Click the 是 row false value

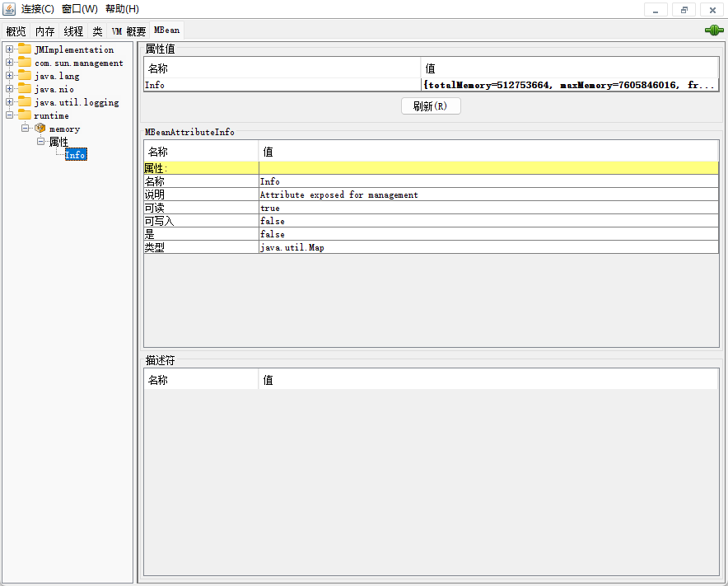pos(488,234)
